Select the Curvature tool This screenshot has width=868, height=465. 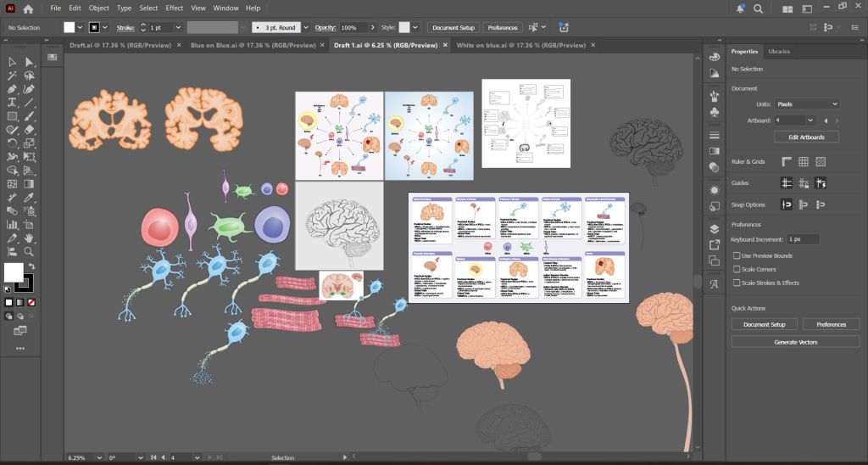pos(30,89)
